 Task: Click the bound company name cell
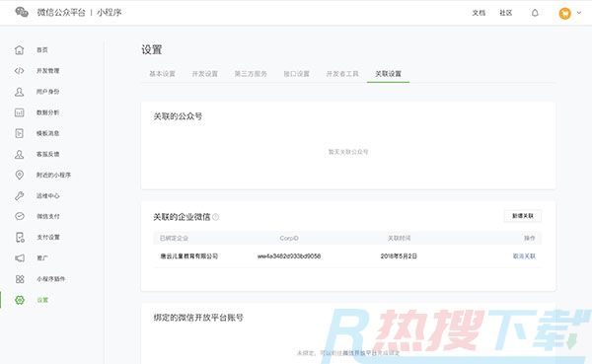pos(189,256)
